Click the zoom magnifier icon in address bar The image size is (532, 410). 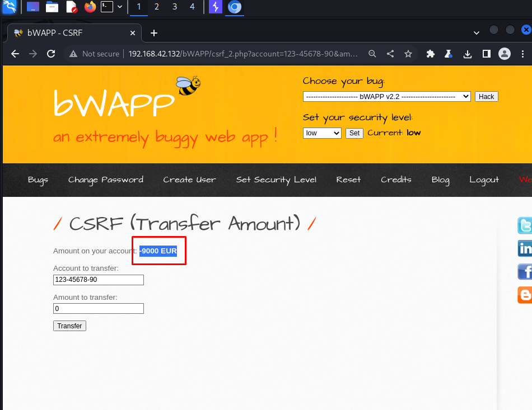tap(372, 54)
